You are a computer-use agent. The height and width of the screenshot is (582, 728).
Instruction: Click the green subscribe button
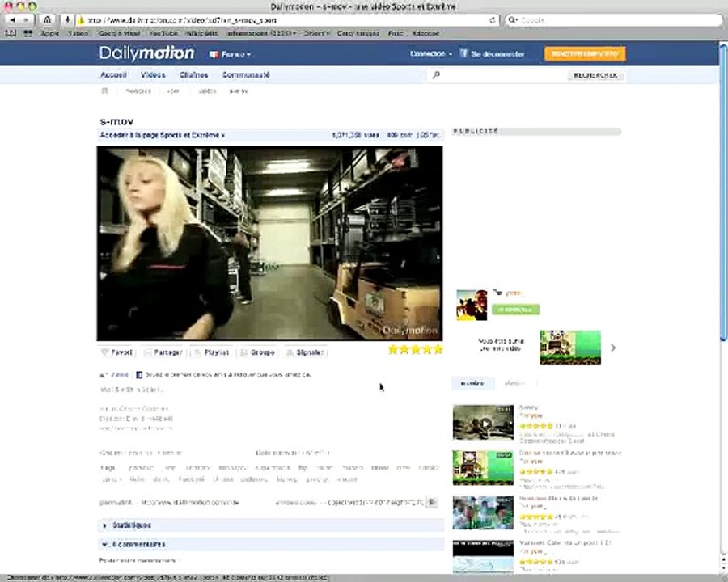coord(515,309)
